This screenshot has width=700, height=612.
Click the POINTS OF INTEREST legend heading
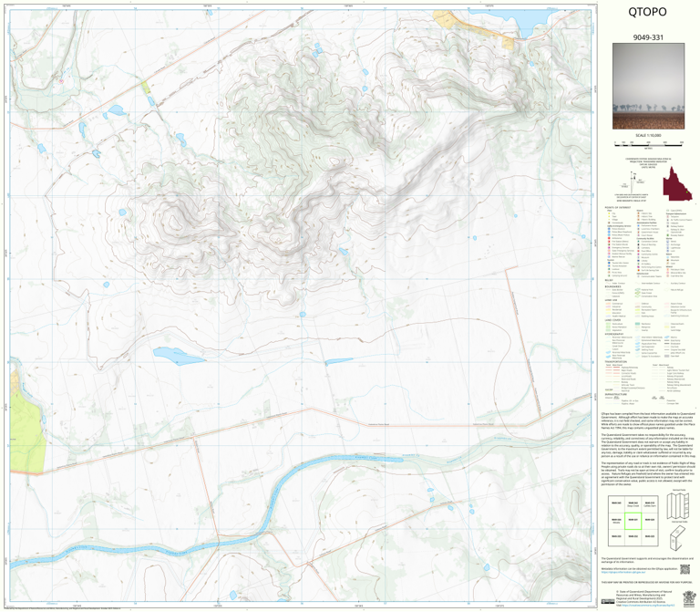tap(618, 208)
